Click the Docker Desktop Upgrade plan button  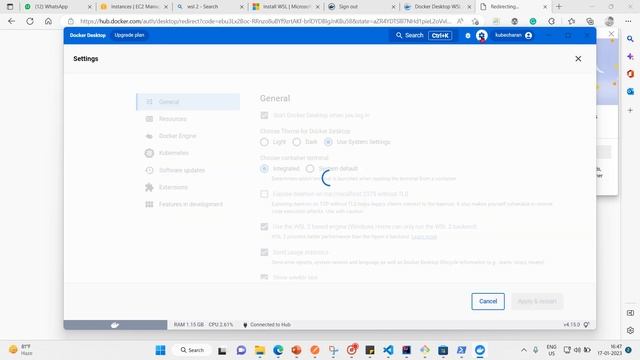pyautogui.click(x=129, y=35)
